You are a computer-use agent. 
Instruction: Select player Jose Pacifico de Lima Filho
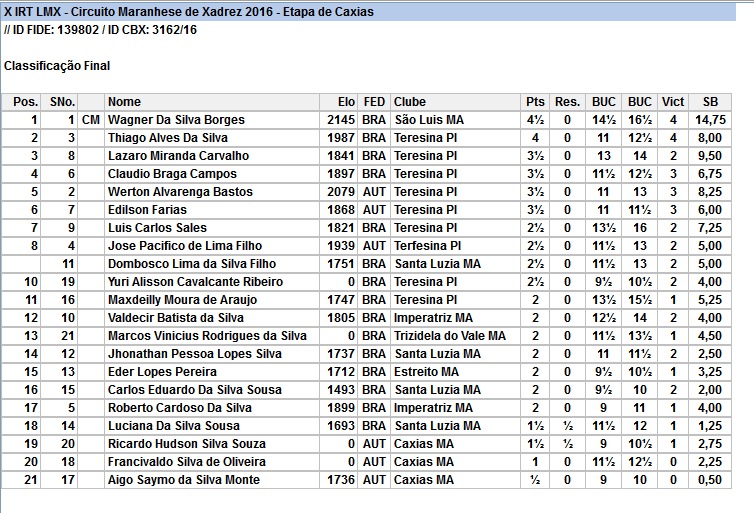(185, 246)
